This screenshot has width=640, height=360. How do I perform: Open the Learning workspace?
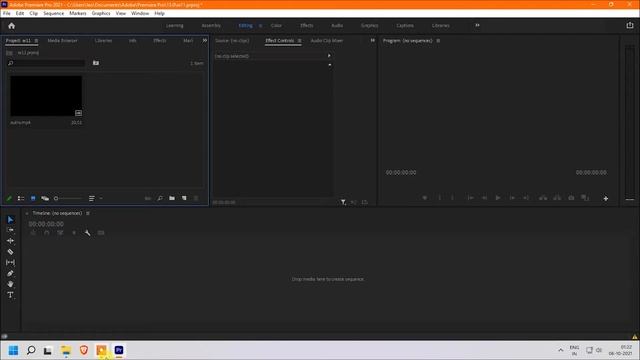tap(175, 26)
